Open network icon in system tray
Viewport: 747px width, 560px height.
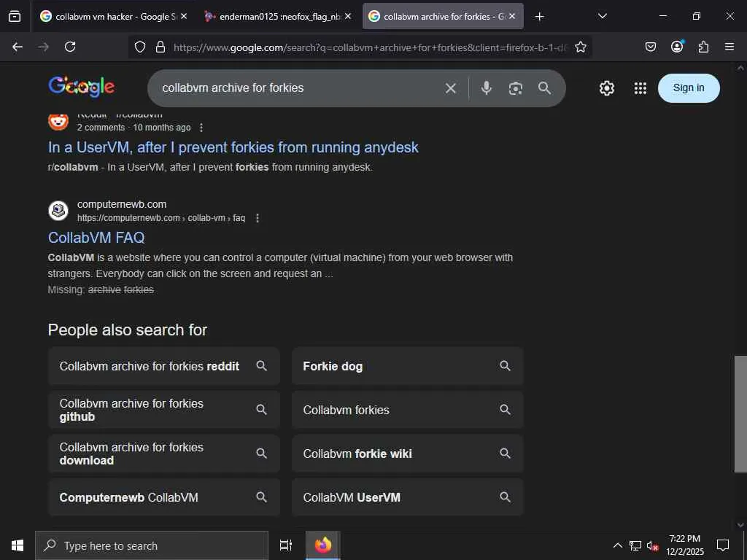(635, 545)
